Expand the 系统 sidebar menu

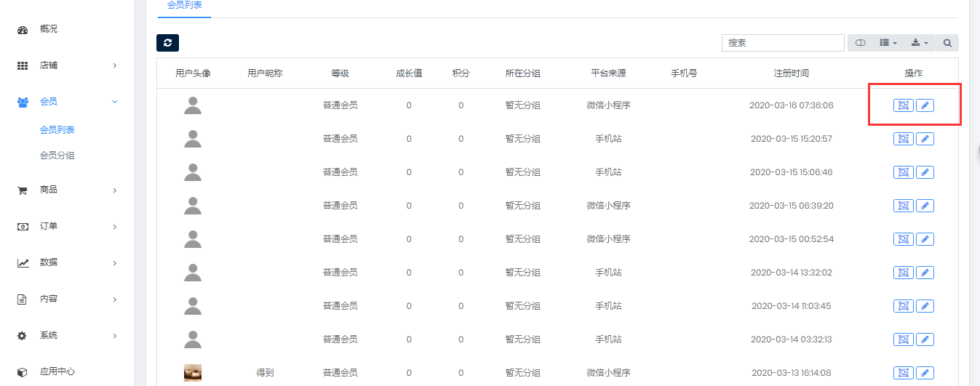point(67,335)
